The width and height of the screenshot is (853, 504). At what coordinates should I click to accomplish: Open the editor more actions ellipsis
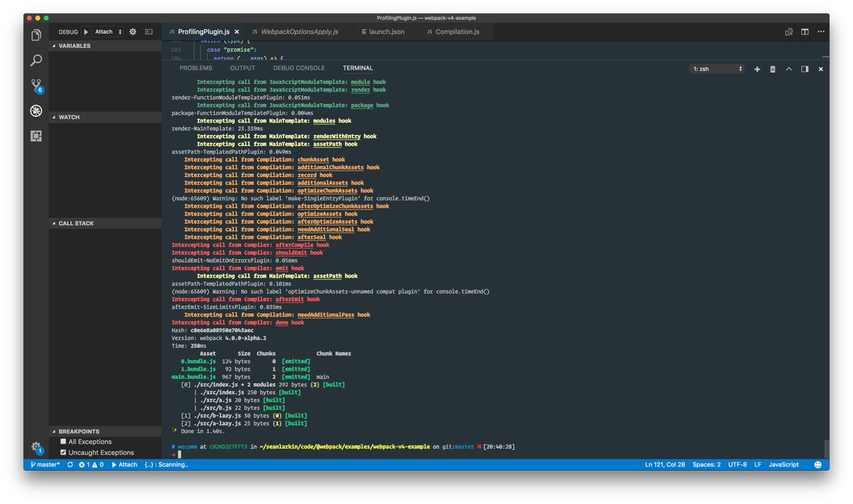822,32
